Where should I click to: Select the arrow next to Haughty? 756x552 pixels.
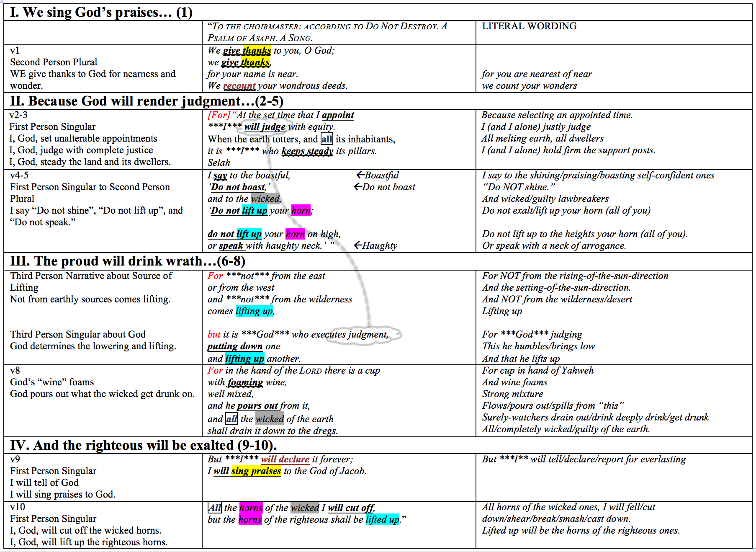coord(358,245)
